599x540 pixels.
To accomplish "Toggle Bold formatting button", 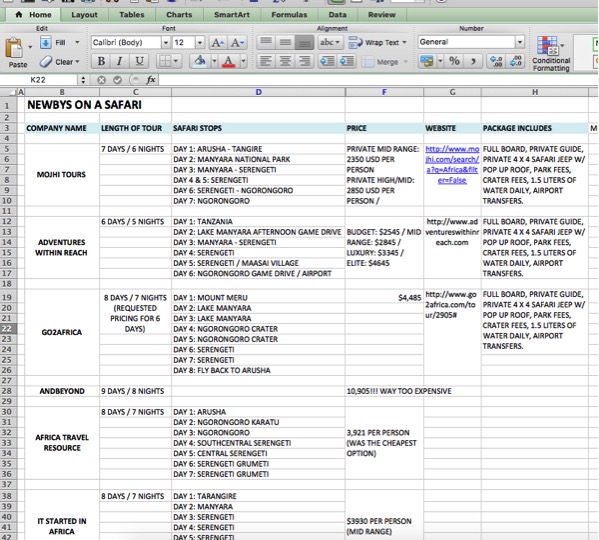I will (x=101, y=61).
